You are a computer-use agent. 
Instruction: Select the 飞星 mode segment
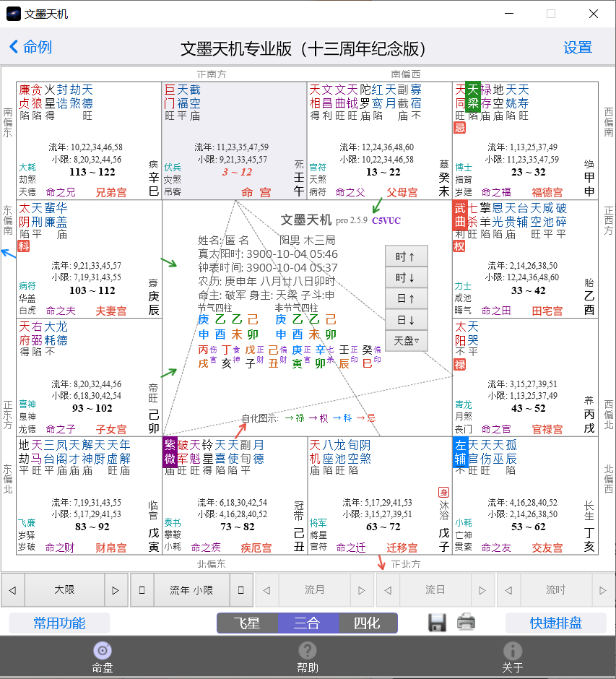click(247, 623)
